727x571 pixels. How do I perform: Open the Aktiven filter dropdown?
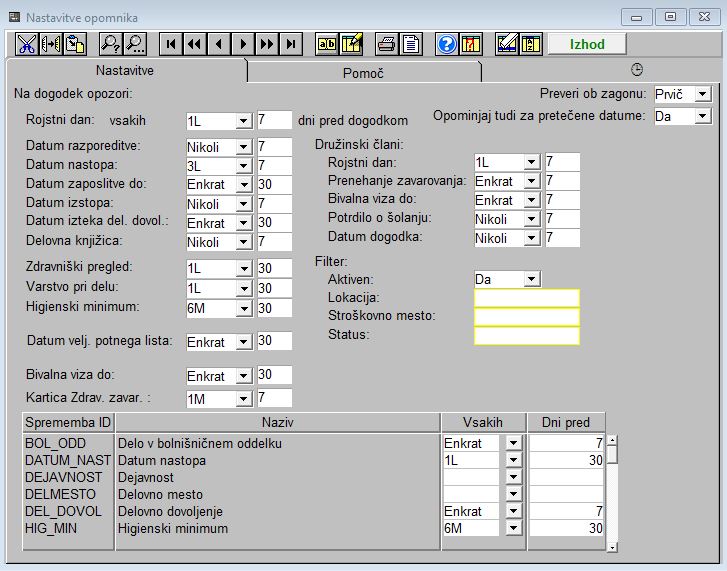pos(531,279)
